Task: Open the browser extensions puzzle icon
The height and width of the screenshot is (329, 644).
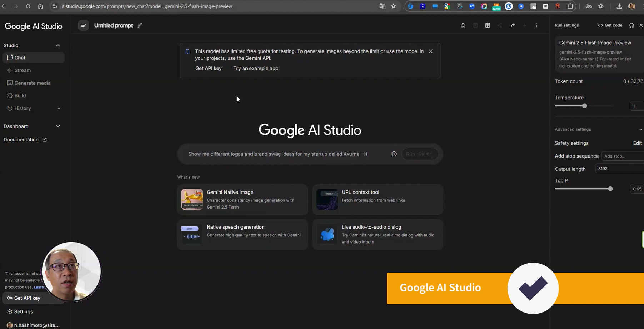Action: (570, 6)
